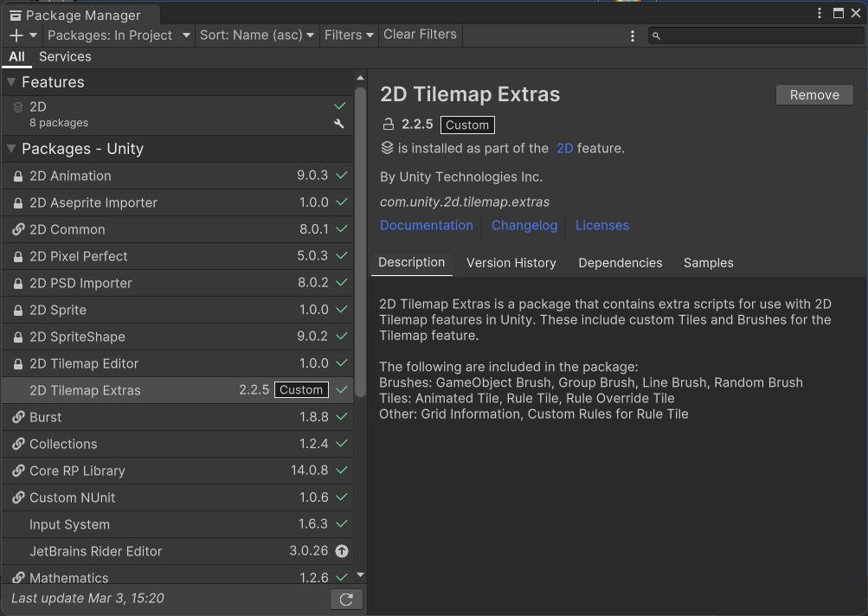
Task: Click the lock icon beside 2D Animation
Action: [18, 176]
